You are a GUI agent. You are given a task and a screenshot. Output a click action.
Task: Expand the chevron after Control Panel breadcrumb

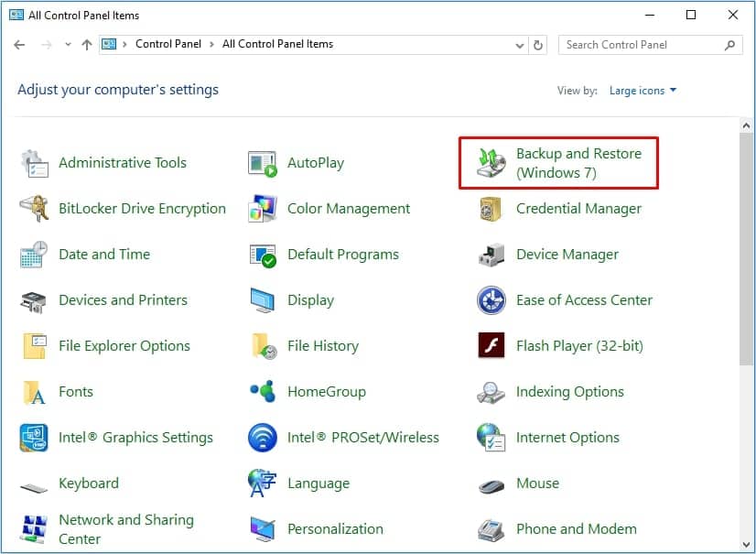click(213, 44)
